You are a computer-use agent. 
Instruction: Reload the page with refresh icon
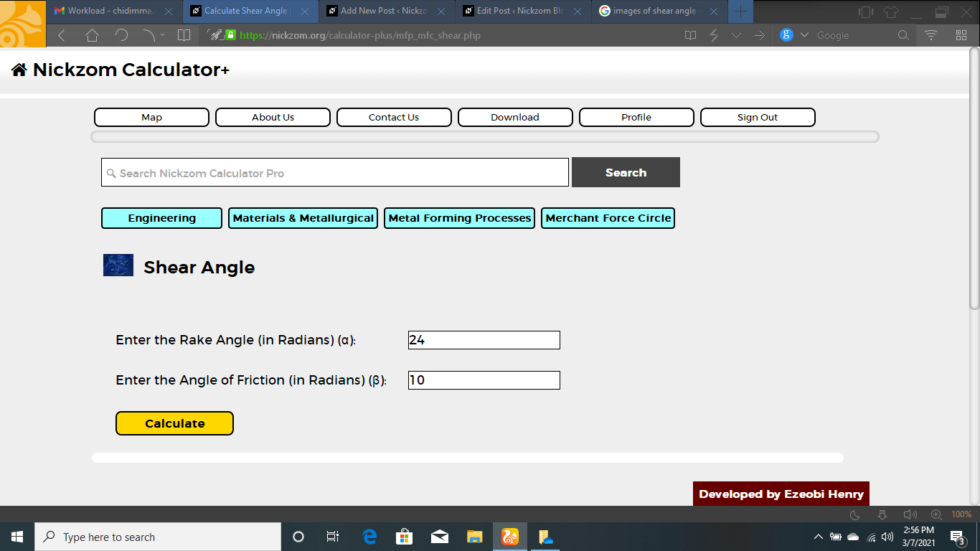point(121,35)
